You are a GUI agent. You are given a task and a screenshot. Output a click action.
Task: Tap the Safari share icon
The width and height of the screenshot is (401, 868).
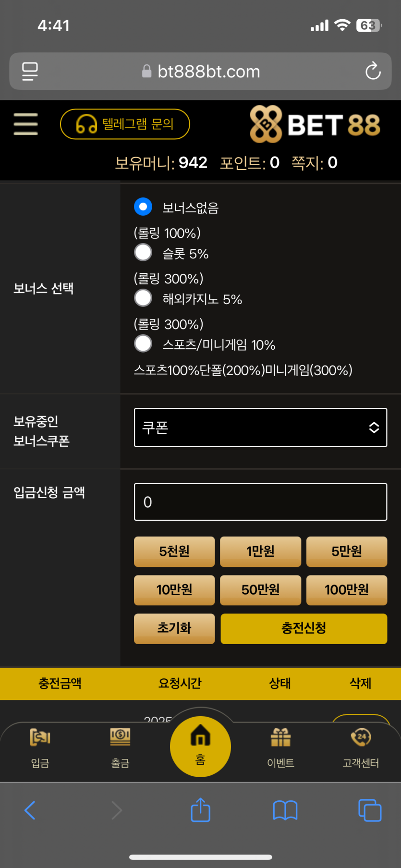(x=200, y=810)
